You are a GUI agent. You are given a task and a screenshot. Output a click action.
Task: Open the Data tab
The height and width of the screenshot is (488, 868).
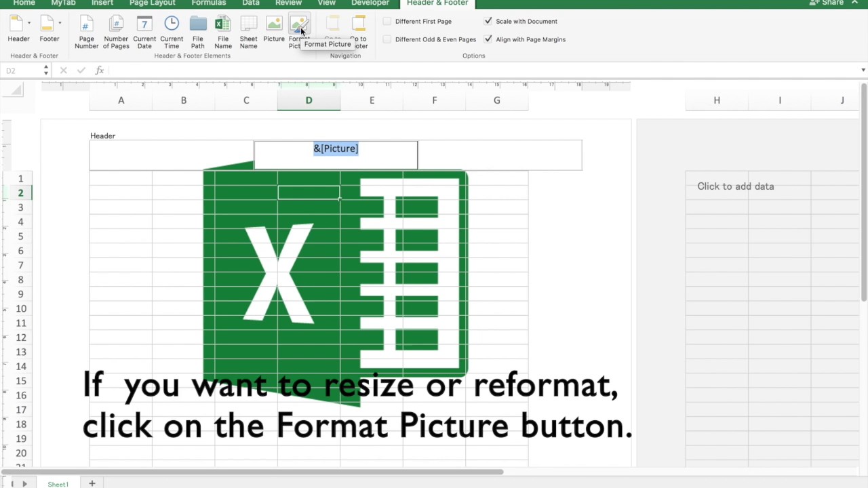click(x=251, y=3)
